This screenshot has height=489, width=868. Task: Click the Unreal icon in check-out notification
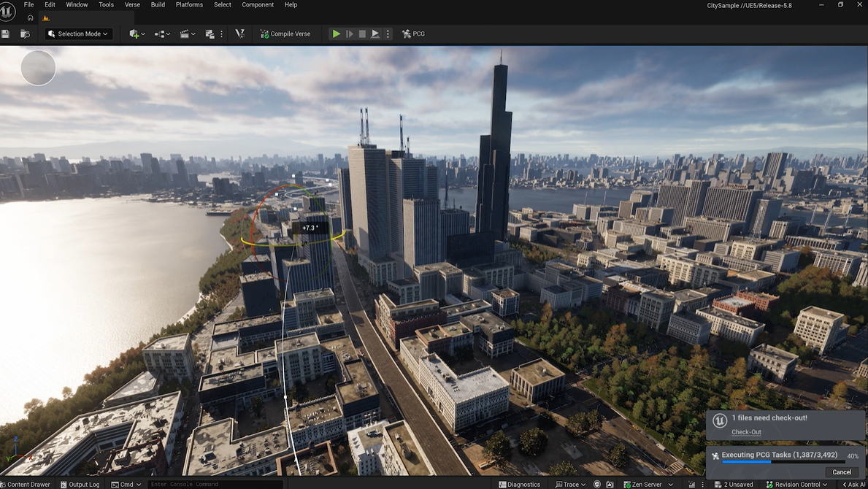click(x=719, y=421)
